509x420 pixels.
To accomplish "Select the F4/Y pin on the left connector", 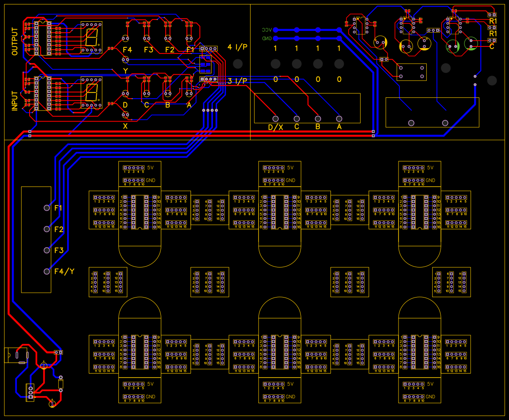I will (46, 271).
